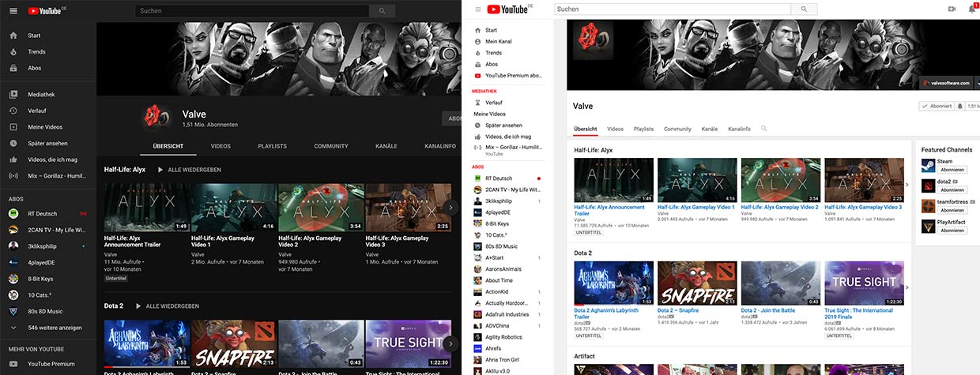Open Mediathek in the dark sidebar

(x=48, y=94)
